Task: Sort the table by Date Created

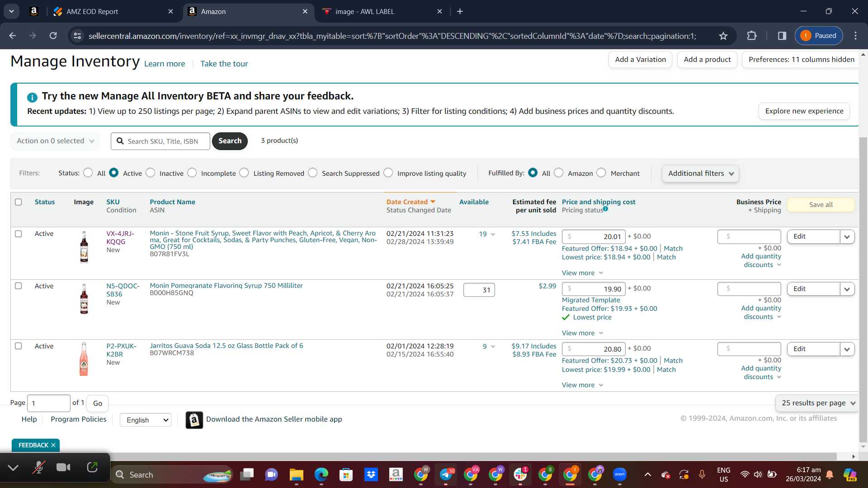Action: [410, 202]
